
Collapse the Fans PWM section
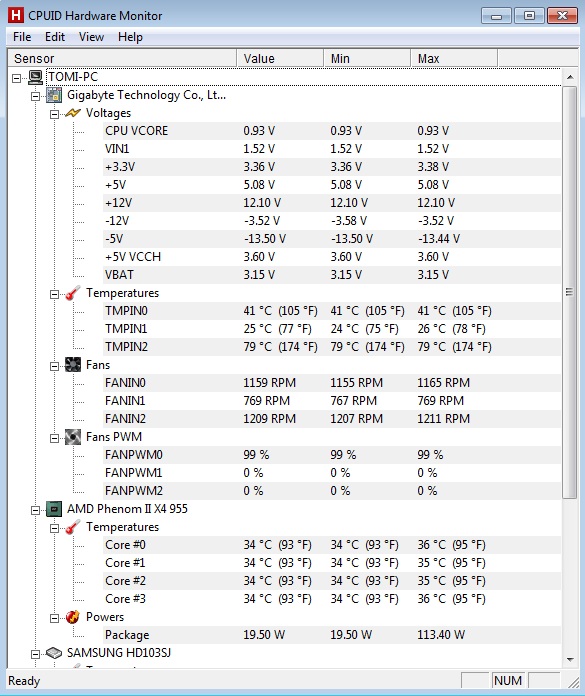click(54, 438)
